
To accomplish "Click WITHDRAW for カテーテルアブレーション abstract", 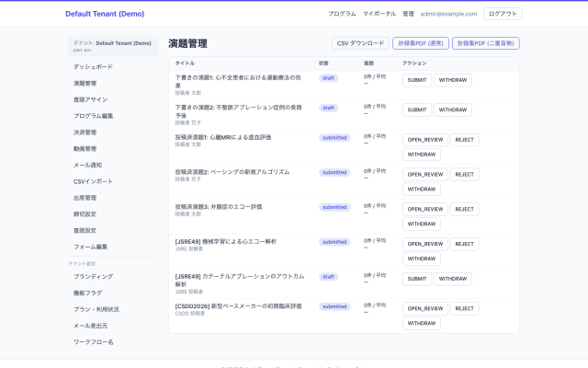I will click(453, 279).
